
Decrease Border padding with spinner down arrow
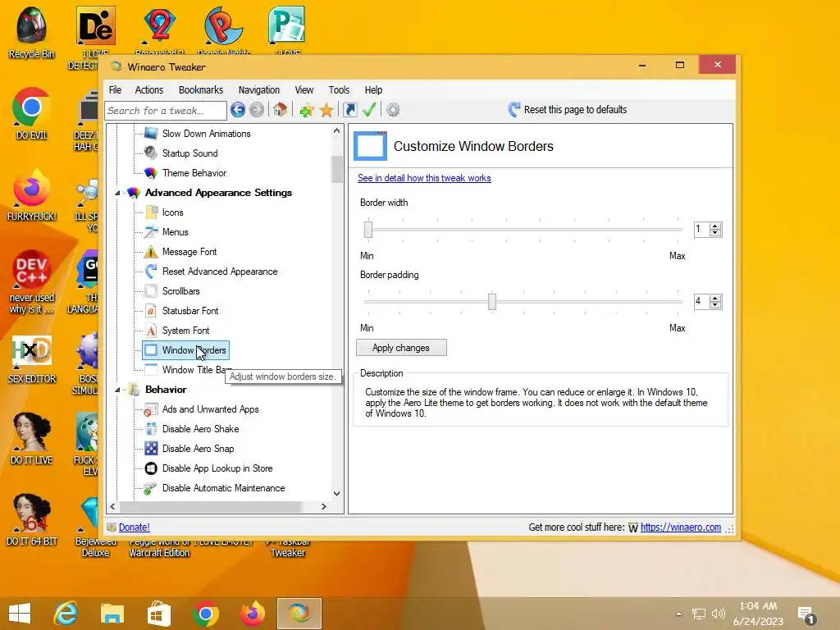715,305
